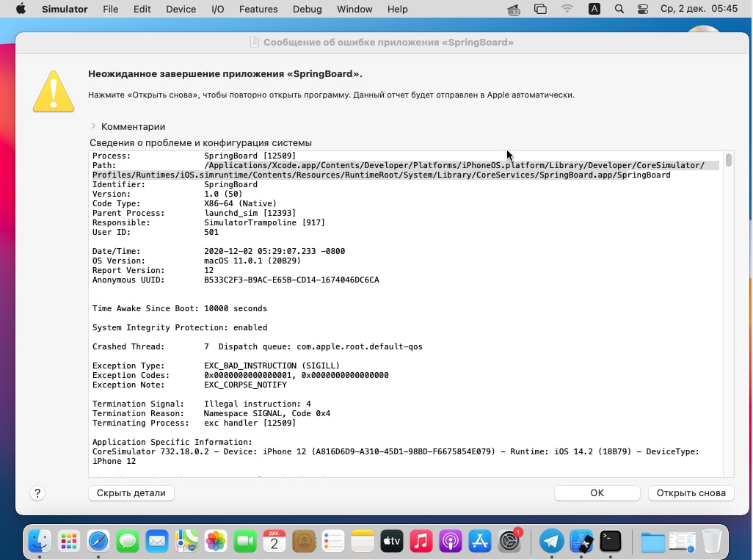The height and width of the screenshot is (560, 753).
Task: Open Contacts app in Dock
Action: point(304,541)
